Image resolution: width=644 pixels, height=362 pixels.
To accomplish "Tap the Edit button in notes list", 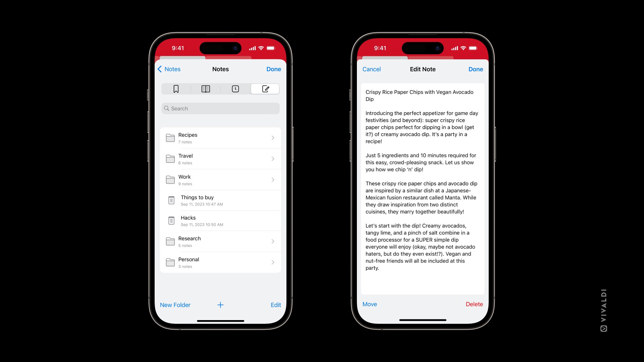I will click(x=276, y=305).
